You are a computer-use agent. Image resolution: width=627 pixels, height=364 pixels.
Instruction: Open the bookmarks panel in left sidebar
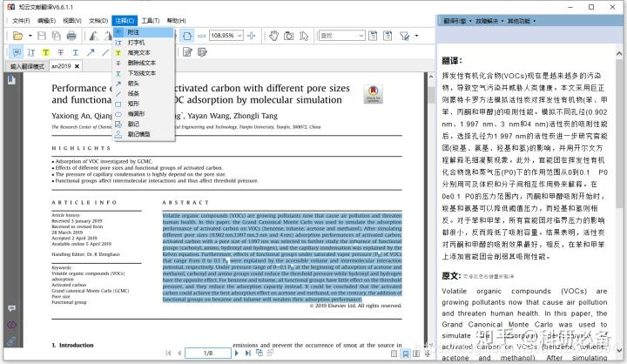coord(11,80)
